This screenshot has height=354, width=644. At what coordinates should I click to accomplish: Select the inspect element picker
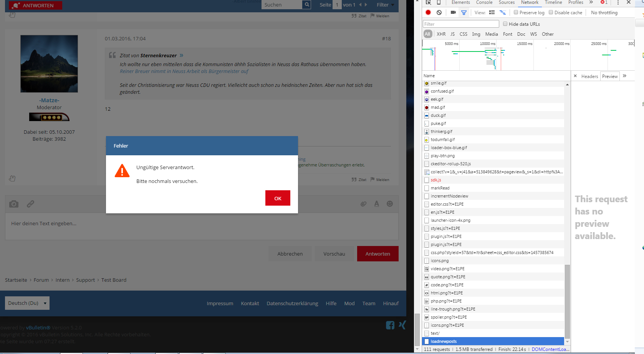click(429, 2)
